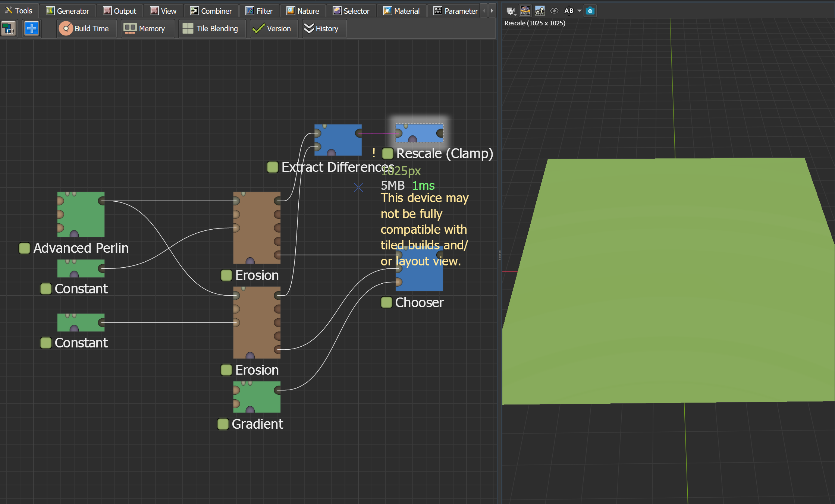Switch to Free camera mode
Image resolution: width=835 pixels, height=504 pixels.
point(539,11)
